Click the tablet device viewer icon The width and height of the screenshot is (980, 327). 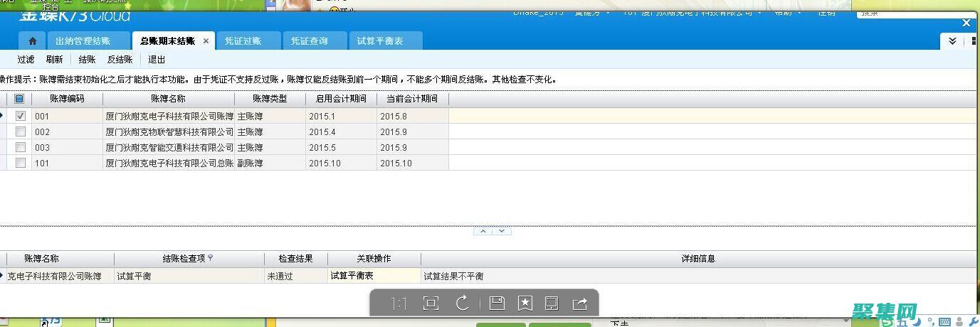[x=552, y=304]
